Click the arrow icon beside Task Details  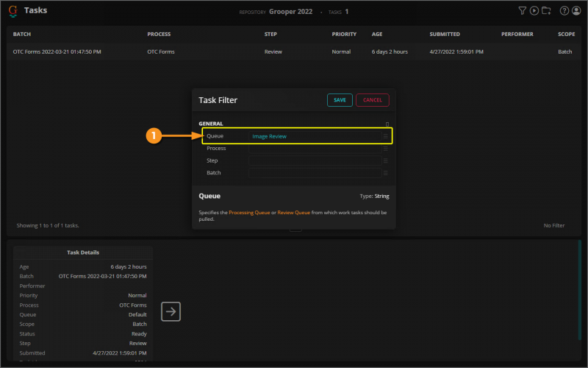[x=171, y=311]
